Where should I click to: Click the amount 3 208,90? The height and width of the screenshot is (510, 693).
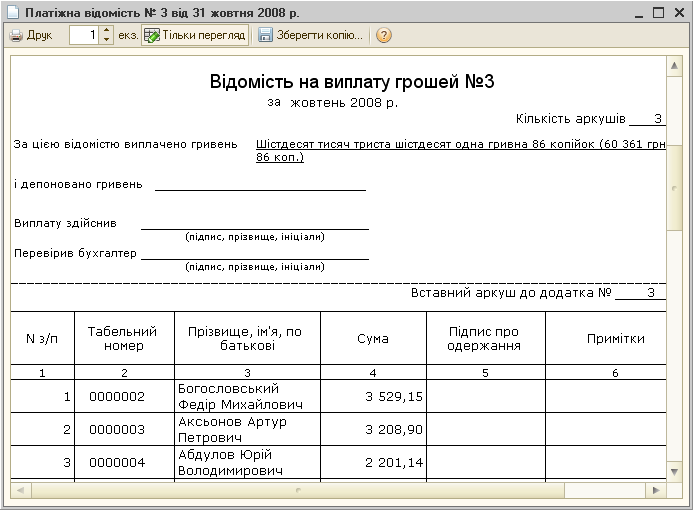[x=394, y=430]
